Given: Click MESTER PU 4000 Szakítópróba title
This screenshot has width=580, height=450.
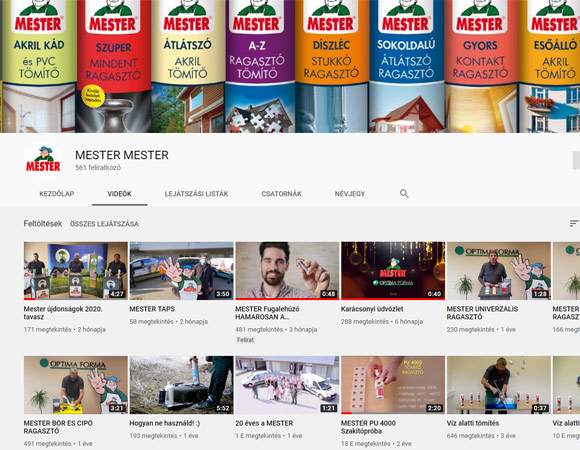Looking at the screenshot, I should 368,427.
